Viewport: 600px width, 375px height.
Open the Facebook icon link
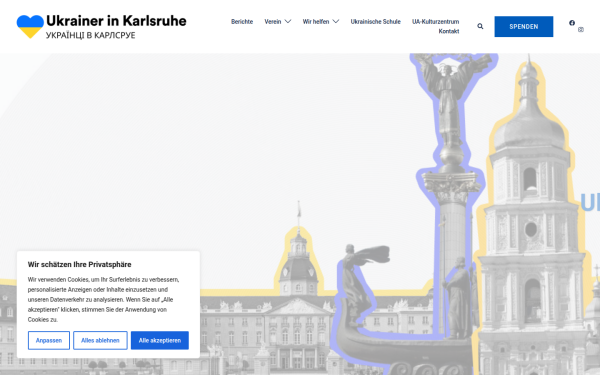tap(572, 23)
